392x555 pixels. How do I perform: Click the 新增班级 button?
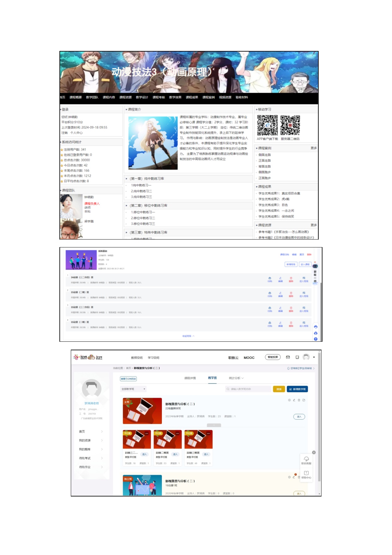(291, 265)
